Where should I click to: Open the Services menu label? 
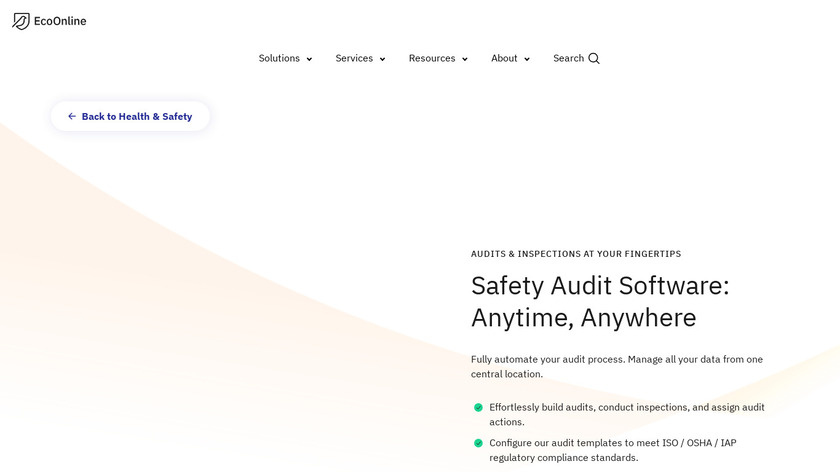point(354,58)
